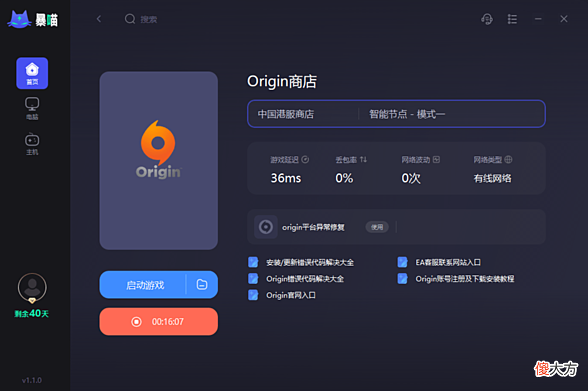Click the 网络波动 chart icon
This screenshot has height=391, width=588.
click(436, 159)
